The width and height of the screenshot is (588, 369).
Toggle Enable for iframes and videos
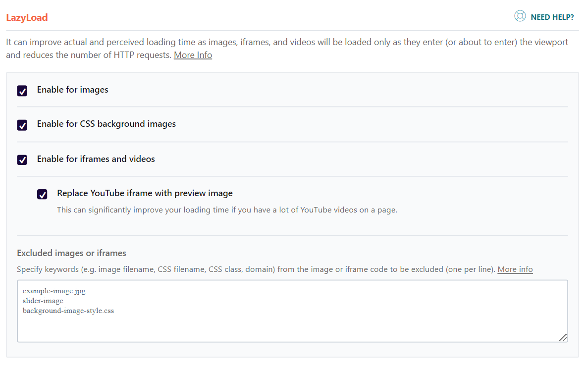coord(22,159)
